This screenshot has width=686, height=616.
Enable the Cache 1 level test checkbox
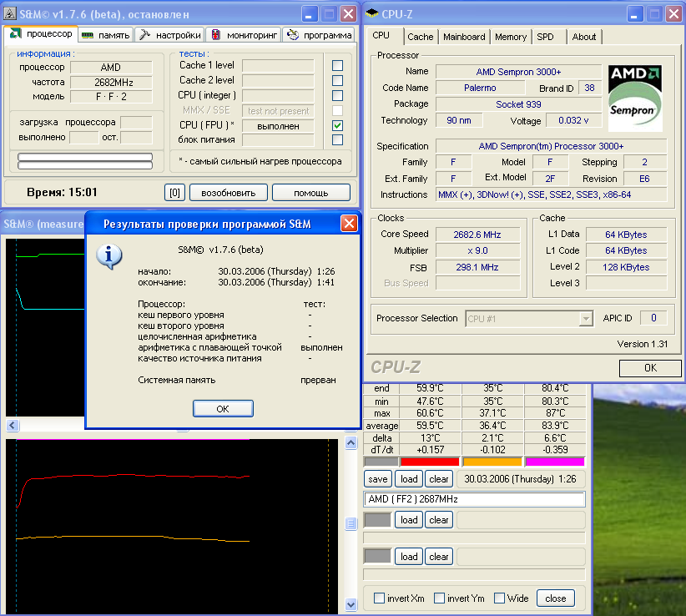[x=337, y=65]
